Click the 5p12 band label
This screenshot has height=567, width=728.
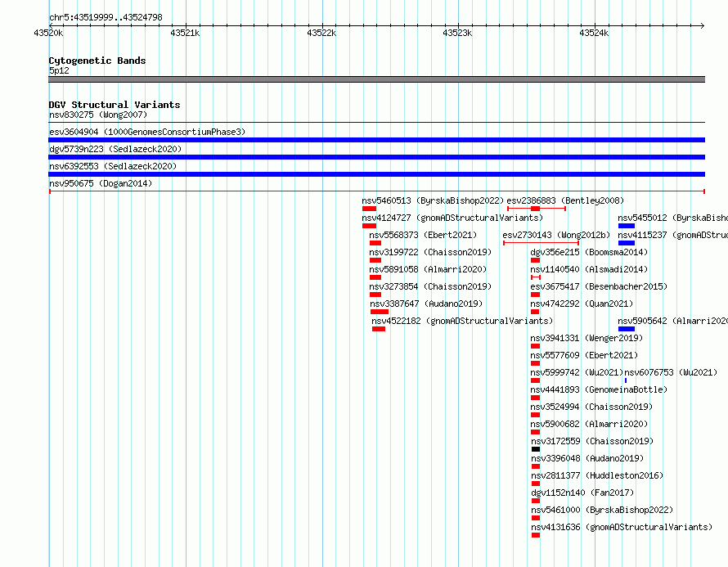[x=59, y=70]
